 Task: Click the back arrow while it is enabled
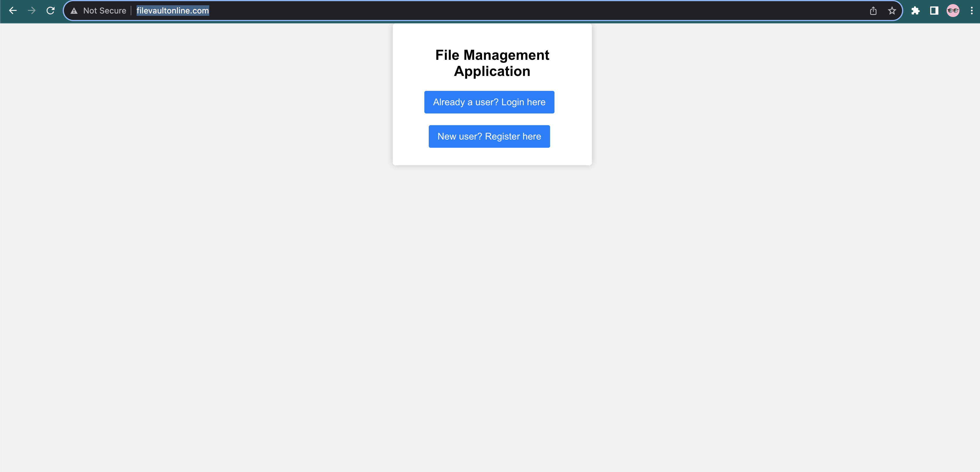tap(13, 11)
